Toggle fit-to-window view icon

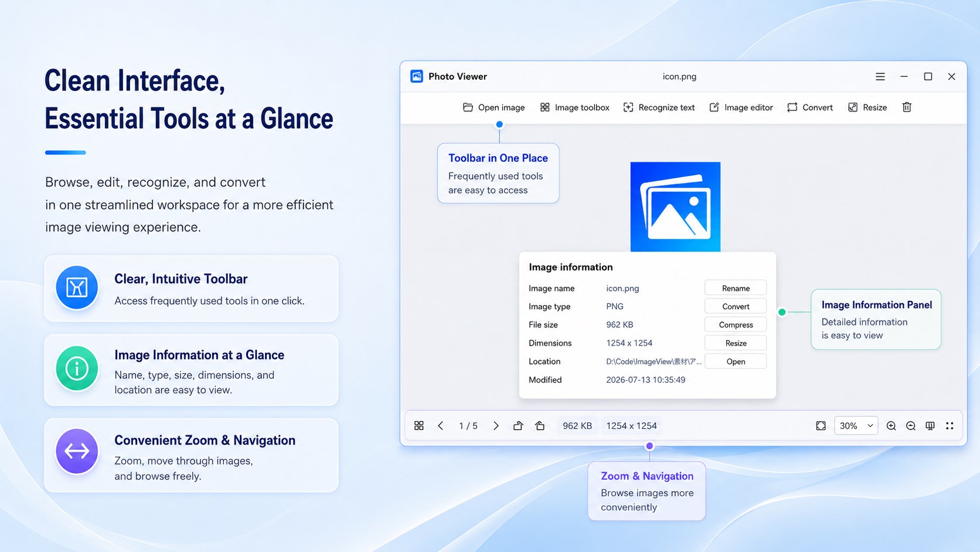pos(821,426)
